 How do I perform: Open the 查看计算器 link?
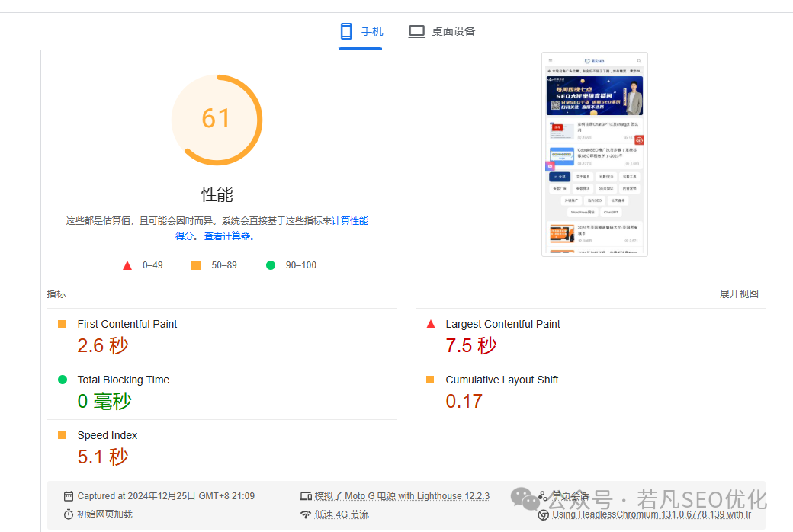tap(229, 236)
